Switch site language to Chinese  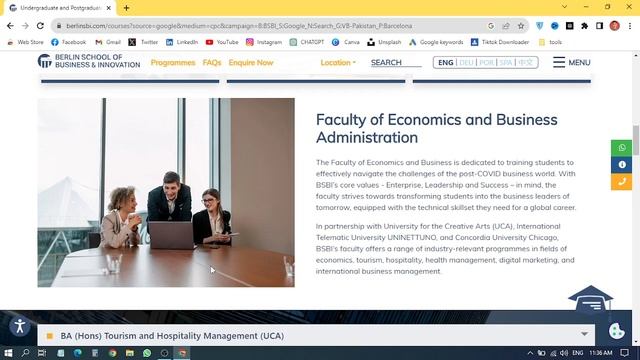tap(526, 62)
